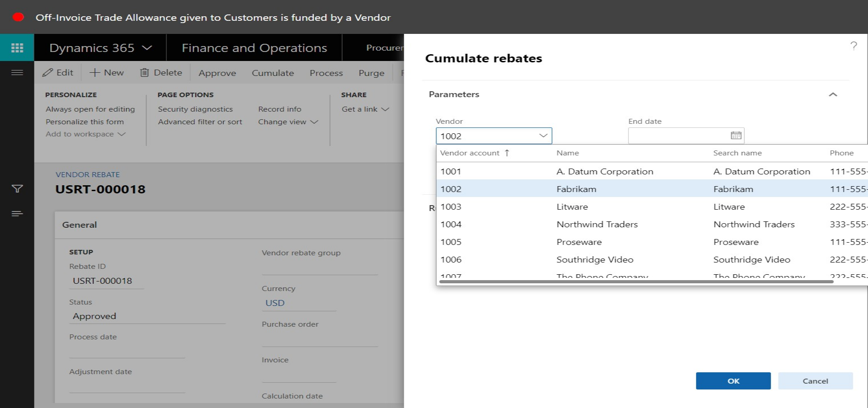The image size is (868, 408).
Task: Click the hamburger navigation menu icon
Action: 17,73
